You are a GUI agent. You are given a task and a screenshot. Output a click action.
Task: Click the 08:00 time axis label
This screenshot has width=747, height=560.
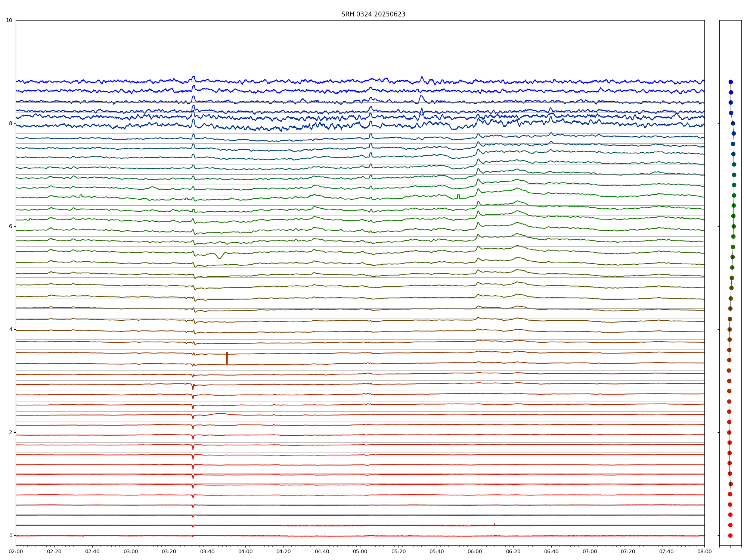coord(704,552)
